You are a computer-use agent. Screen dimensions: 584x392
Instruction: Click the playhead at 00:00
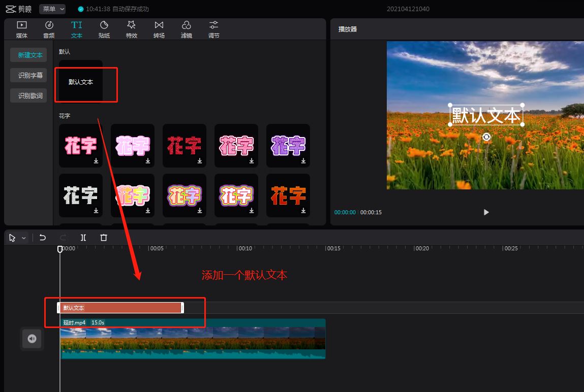(x=60, y=249)
